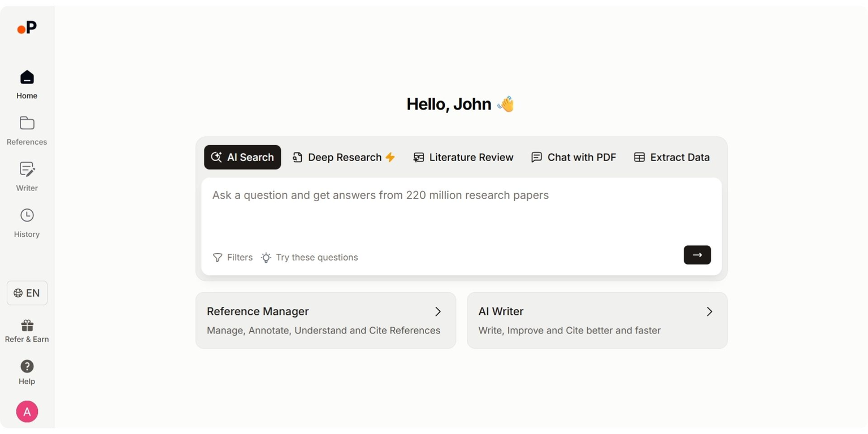Open the Home sidebar icon
This screenshot has height=434, width=868.
click(x=27, y=77)
